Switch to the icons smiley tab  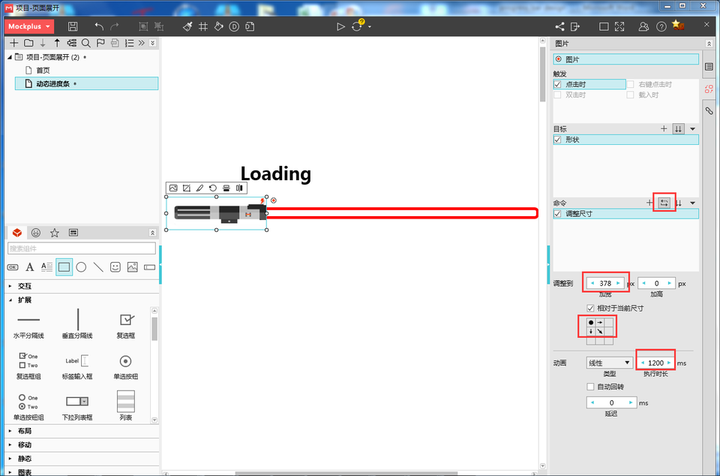tap(36, 233)
